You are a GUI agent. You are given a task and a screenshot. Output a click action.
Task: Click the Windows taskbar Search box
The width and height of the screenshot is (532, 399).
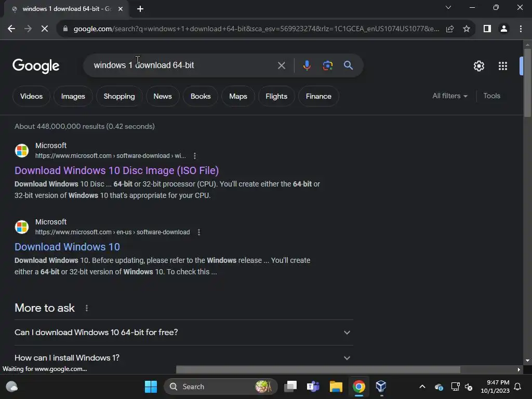coord(220,387)
